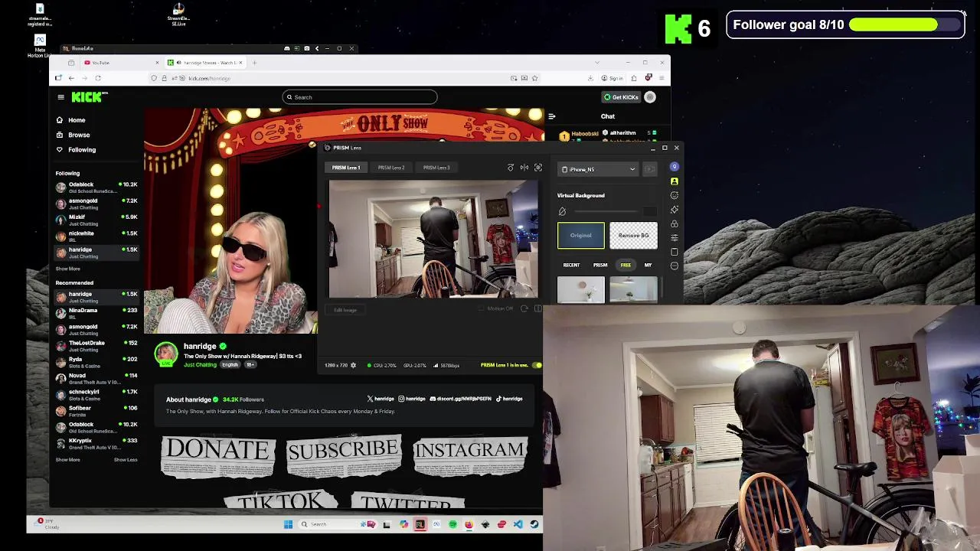Click the Kick search field
This screenshot has height=551, width=980.
[x=359, y=97]
